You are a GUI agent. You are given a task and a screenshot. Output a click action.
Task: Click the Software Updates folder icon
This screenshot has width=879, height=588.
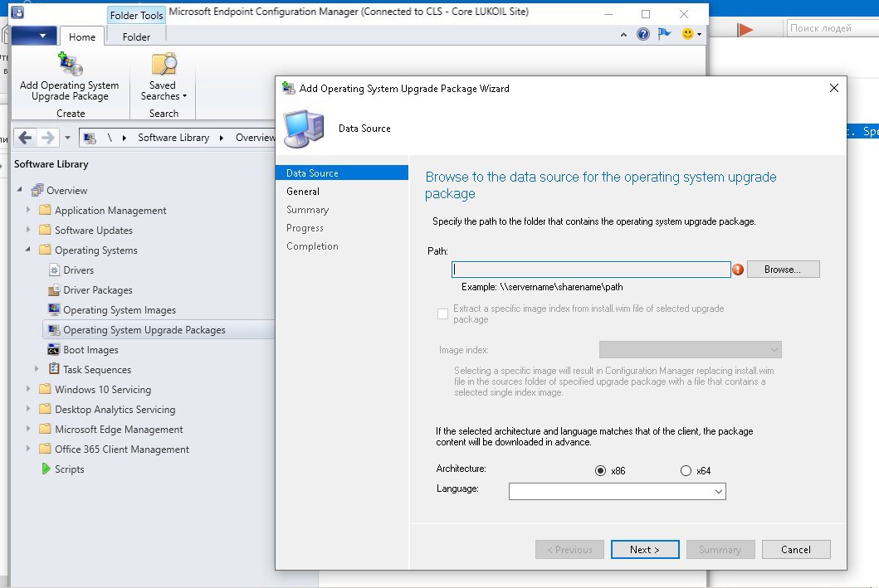point(46,230)
